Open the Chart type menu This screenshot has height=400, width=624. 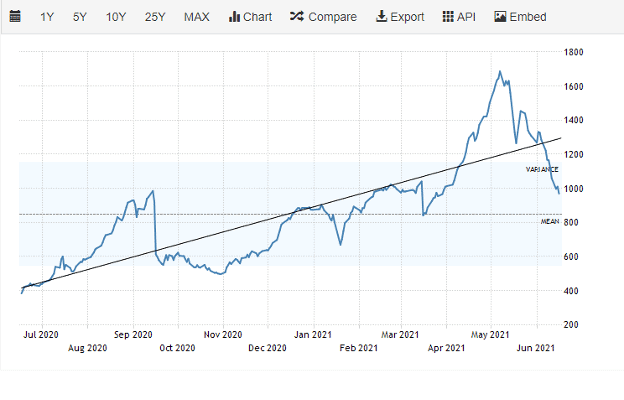pos(250,17)
